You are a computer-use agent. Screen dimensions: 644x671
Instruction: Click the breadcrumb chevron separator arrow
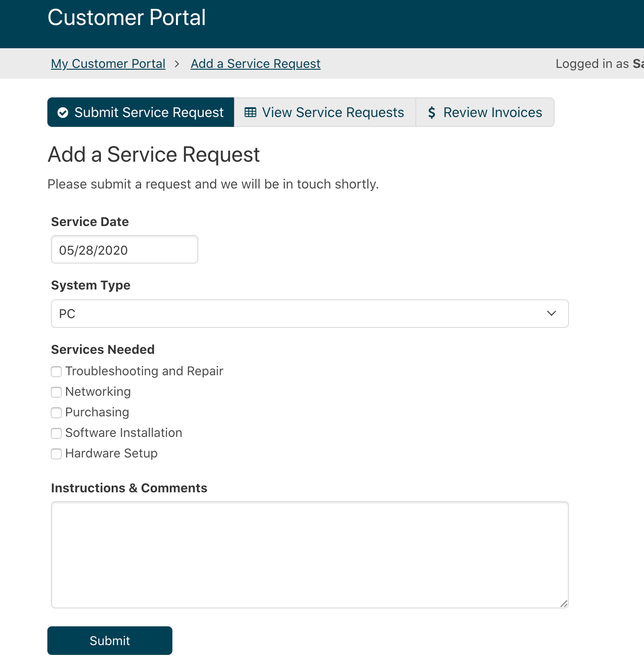pyautogui.click(x=177, y=64)
